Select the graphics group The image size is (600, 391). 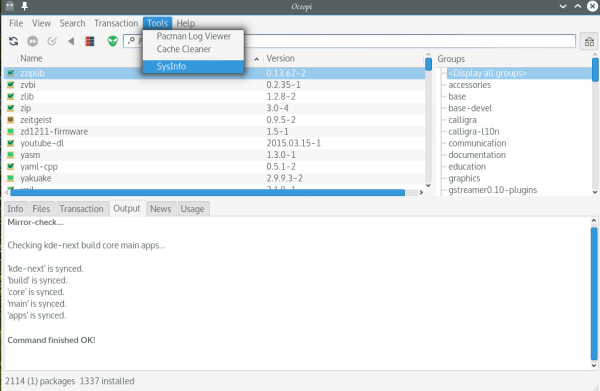[464, 178]
